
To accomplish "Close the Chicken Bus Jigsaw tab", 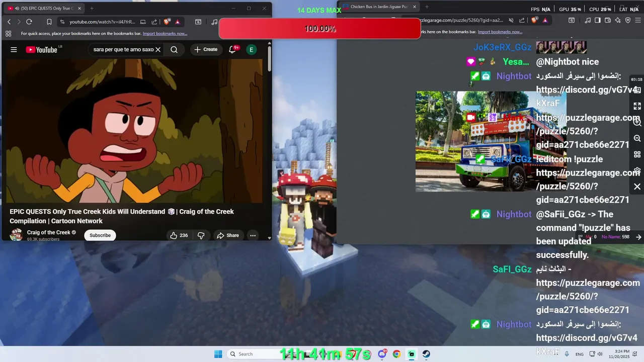I will (415, 7).
